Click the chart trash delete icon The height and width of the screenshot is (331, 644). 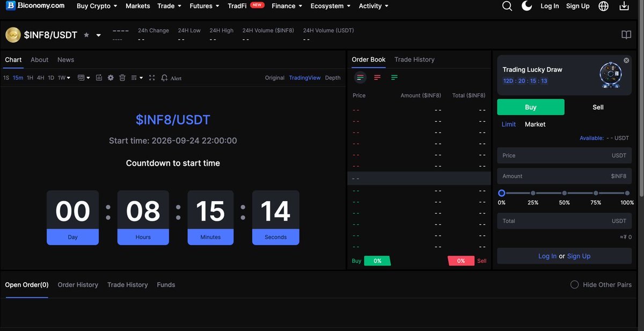point(122,78)
